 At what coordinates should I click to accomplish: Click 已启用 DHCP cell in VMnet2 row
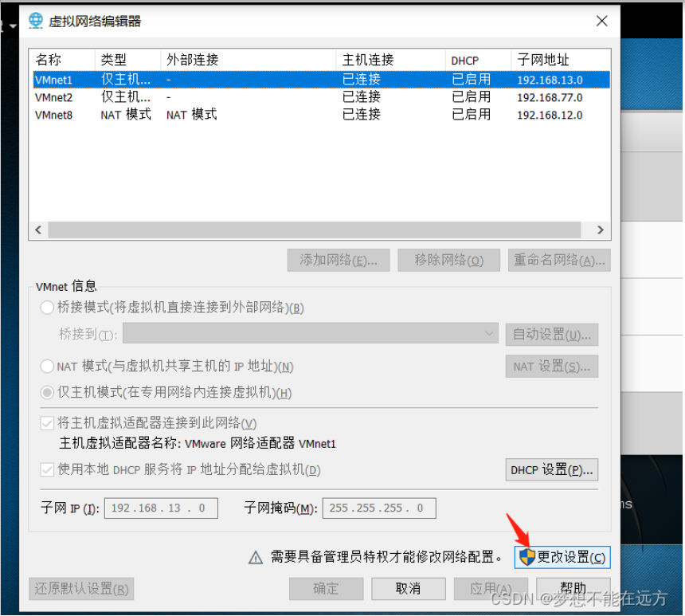coord(471,97)
